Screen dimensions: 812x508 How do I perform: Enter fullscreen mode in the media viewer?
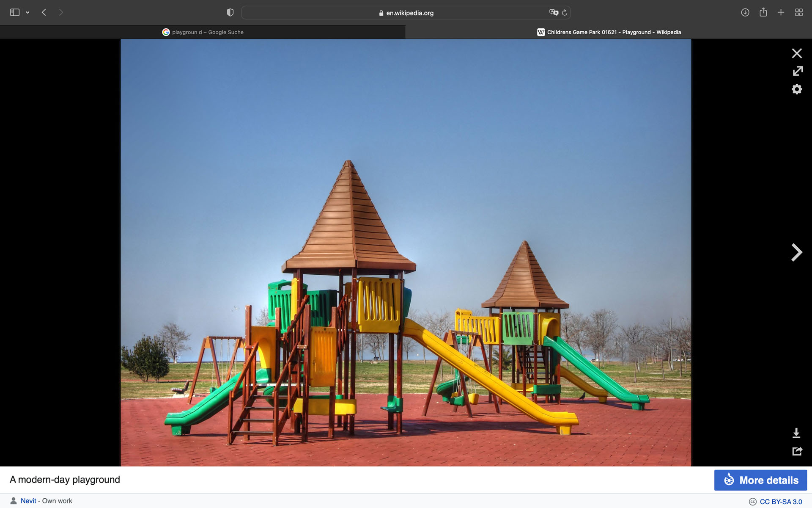[797, 71]
